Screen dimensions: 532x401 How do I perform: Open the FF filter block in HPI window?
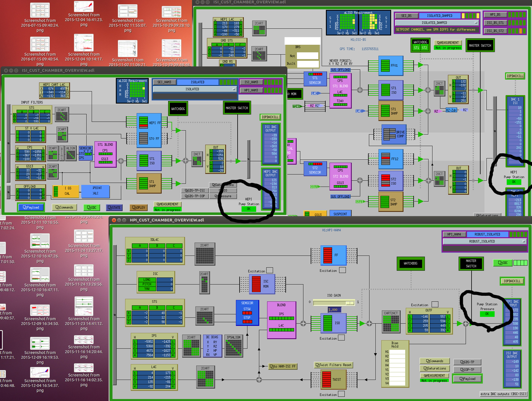click(333, 255)
